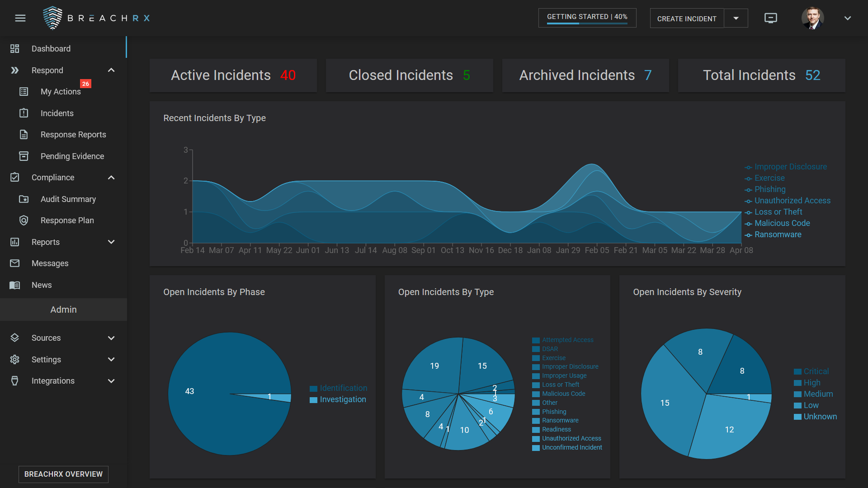Image resolution: width=868 pixels, height=488 pixels.
Task: Open My Actions menu item
Action: pos(61,92)
